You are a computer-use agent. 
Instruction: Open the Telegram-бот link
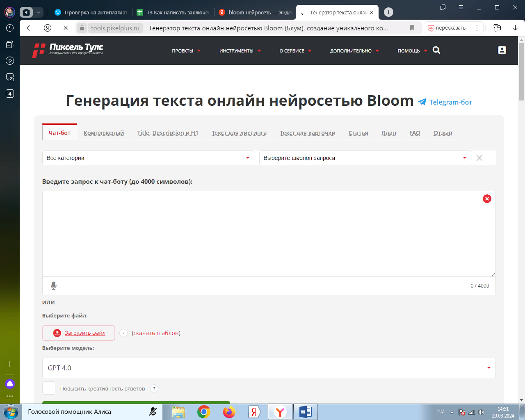coord(445,102)
